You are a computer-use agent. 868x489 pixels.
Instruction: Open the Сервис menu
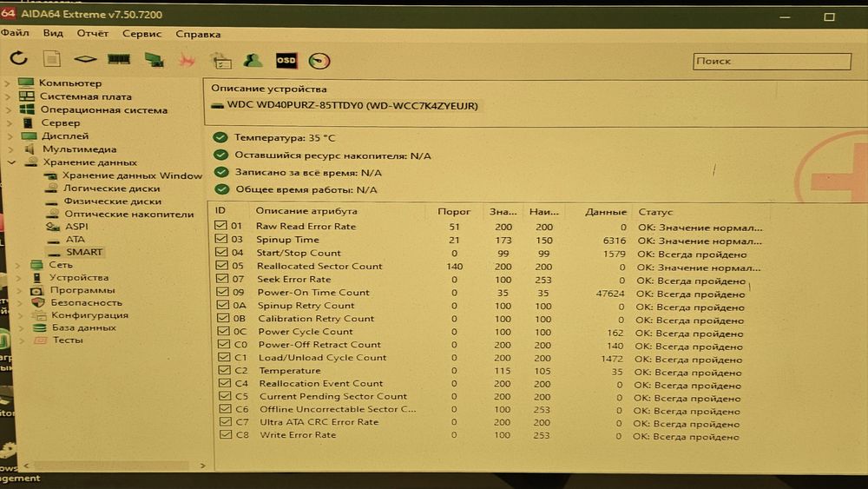pyautogui.click(x=141, y=34)
